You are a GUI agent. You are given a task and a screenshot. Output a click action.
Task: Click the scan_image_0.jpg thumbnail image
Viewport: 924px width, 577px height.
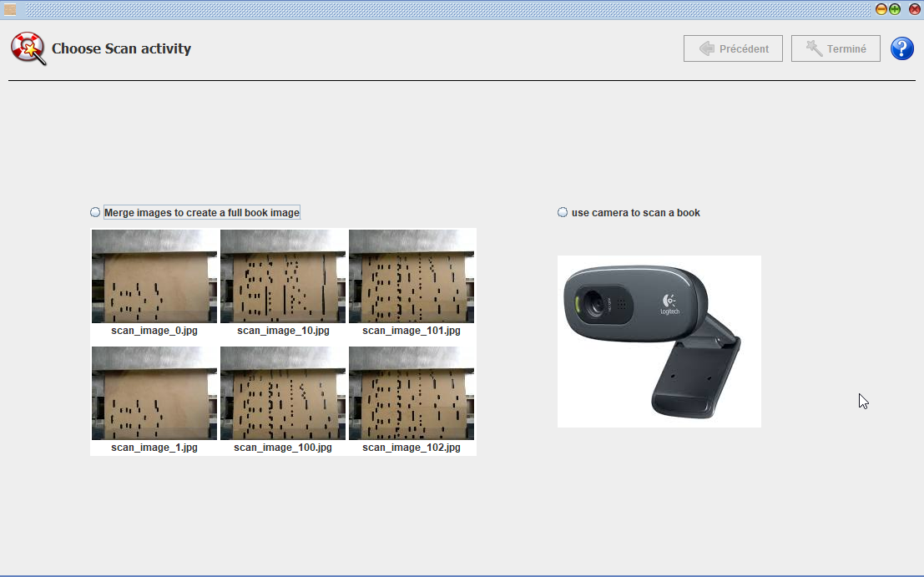coord(154,276)
